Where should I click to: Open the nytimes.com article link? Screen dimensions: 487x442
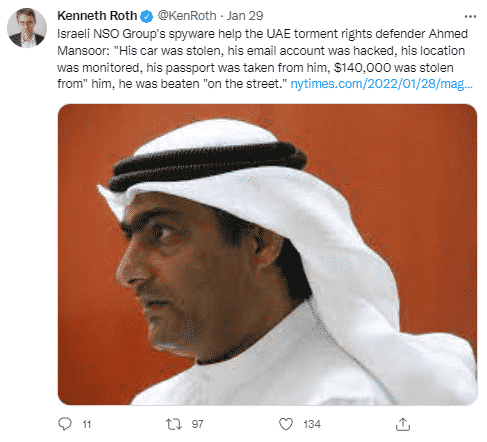[x=381, y=84]
